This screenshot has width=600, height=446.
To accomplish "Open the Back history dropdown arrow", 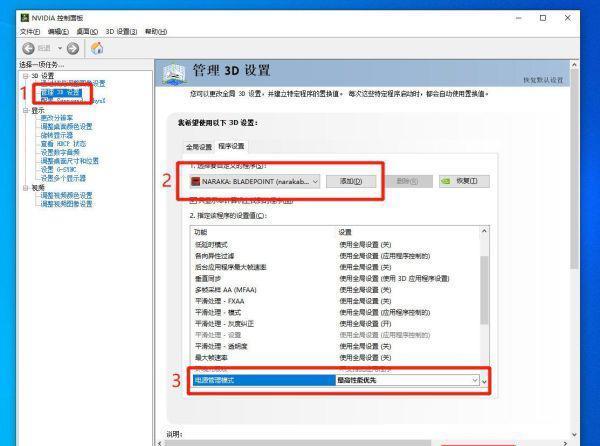I will (x=60, y=48).
